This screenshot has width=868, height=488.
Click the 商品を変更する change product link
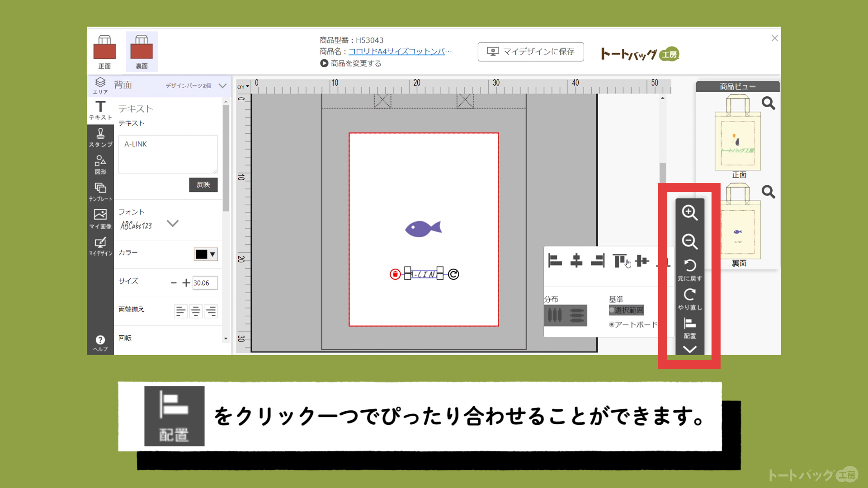[351, 63]
